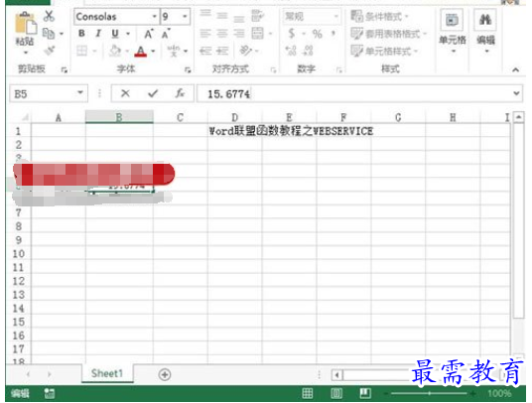This screenshot has height=403, width=532.
Task: Decrease font size with small A
Action: click(166, 34)
